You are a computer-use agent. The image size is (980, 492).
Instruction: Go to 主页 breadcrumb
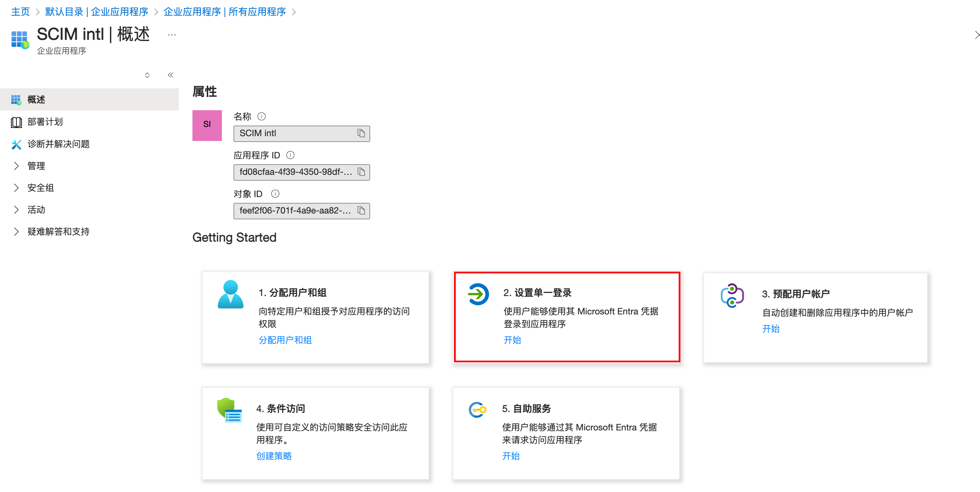pyautogui.click(x=20, y=12)
